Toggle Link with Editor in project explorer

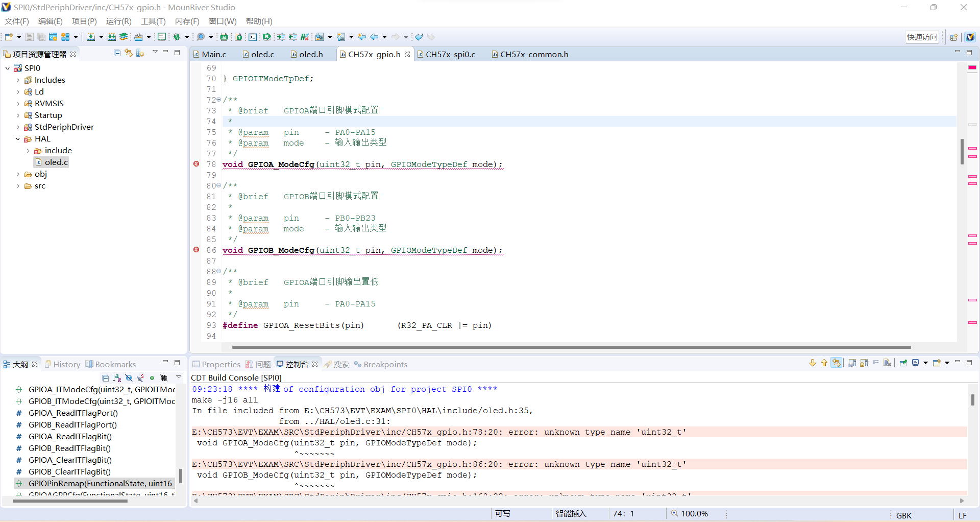point(129,53)
